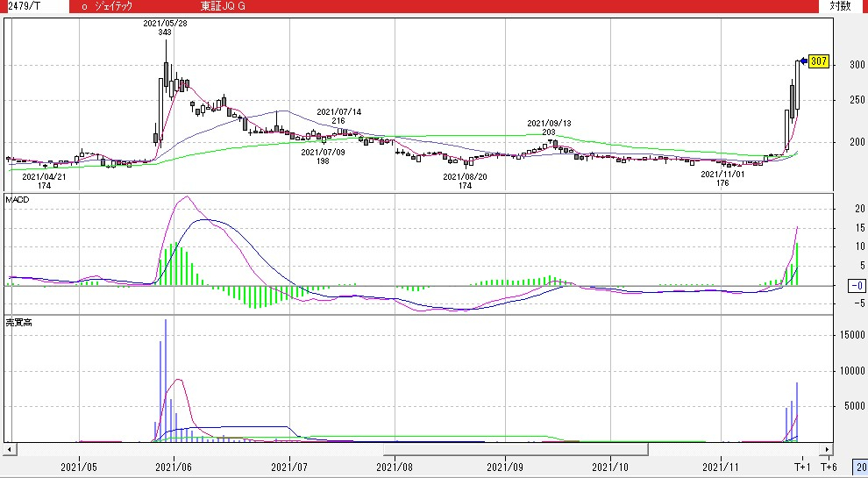Screen dimensions: 868x478
Task: Click the blue arrow beside price 307
Action: (802, 61)
